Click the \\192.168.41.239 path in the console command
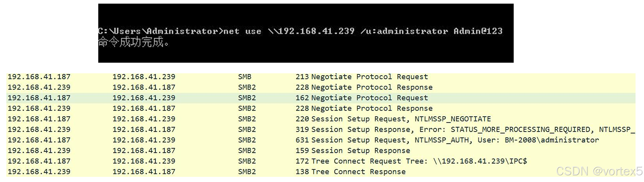 (x=311, y=31)
